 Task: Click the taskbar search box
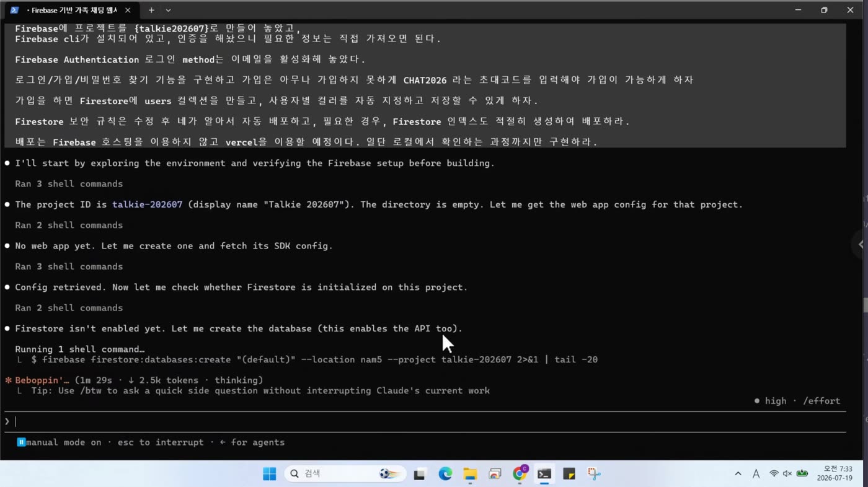click(x=345, y=474)
